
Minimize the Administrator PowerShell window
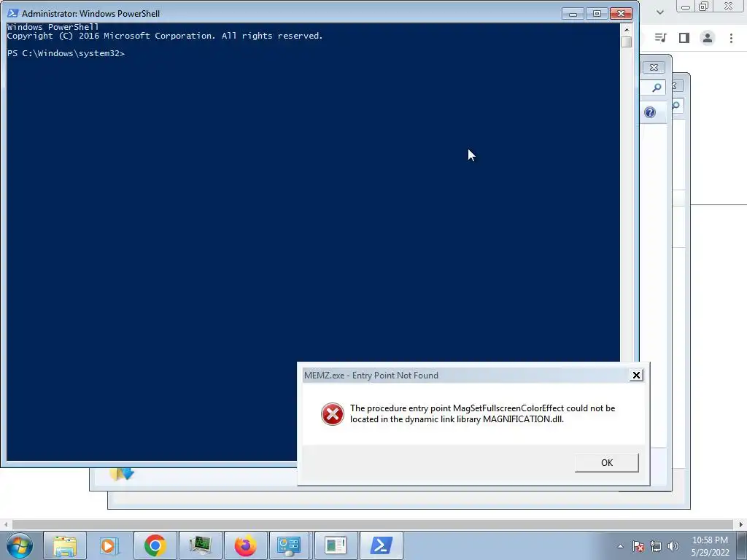pos(573,13)
